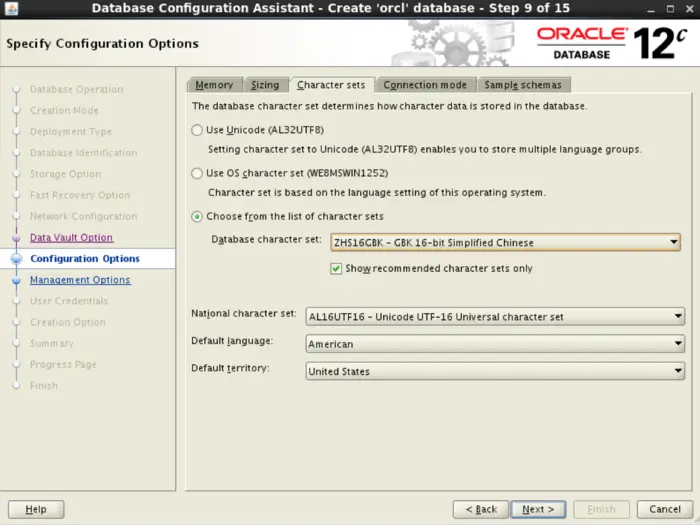
Task: Open the Default territory dropdown
Action: (495, 371)
